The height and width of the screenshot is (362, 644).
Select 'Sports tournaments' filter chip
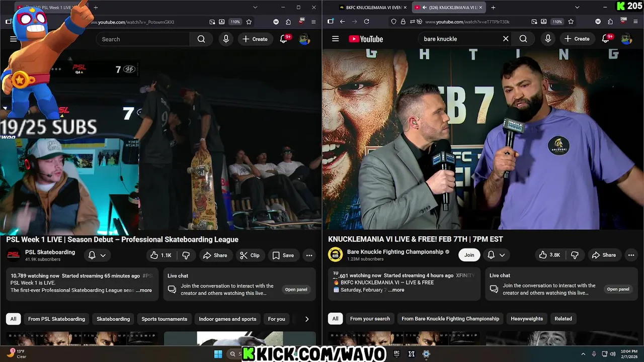164,319
